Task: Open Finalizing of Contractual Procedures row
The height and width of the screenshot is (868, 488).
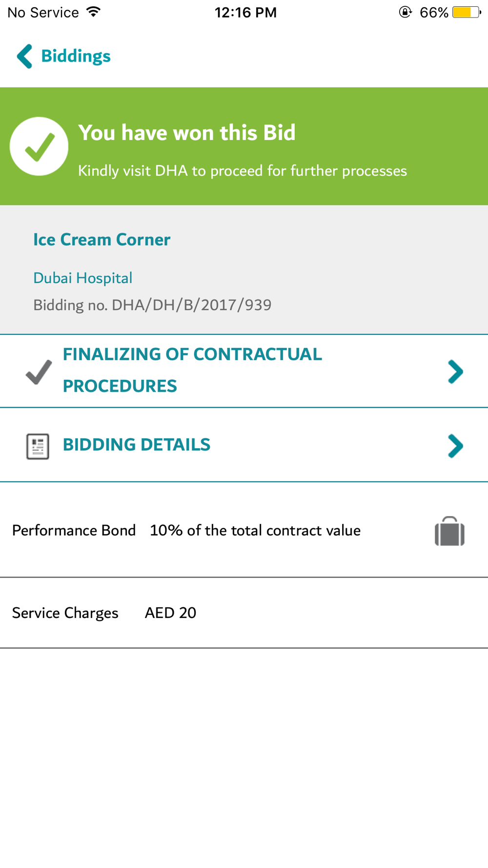Action: pyautogui.click(x=244, y=371)
